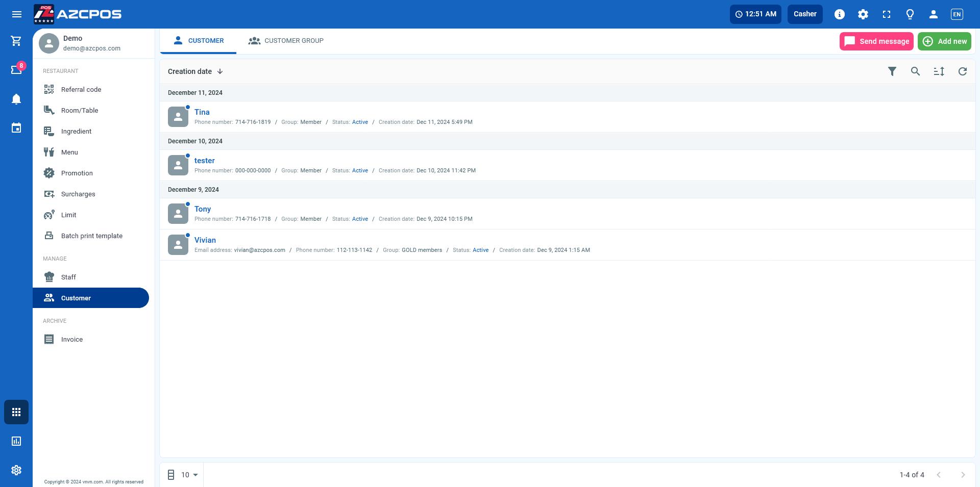Click Tina's phone number 714-716-1819
980x487 pixels.
(x=253, y=122)
